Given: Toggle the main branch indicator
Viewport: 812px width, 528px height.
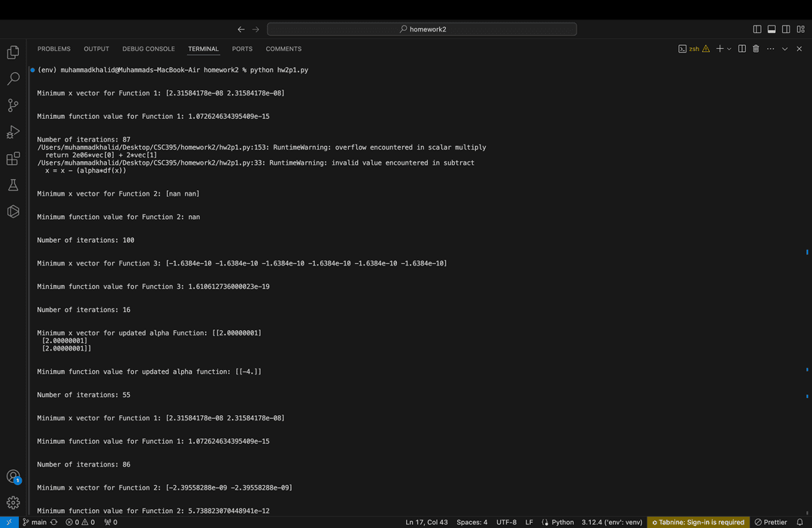Looking at the screenshot, I should pos(36,522).
